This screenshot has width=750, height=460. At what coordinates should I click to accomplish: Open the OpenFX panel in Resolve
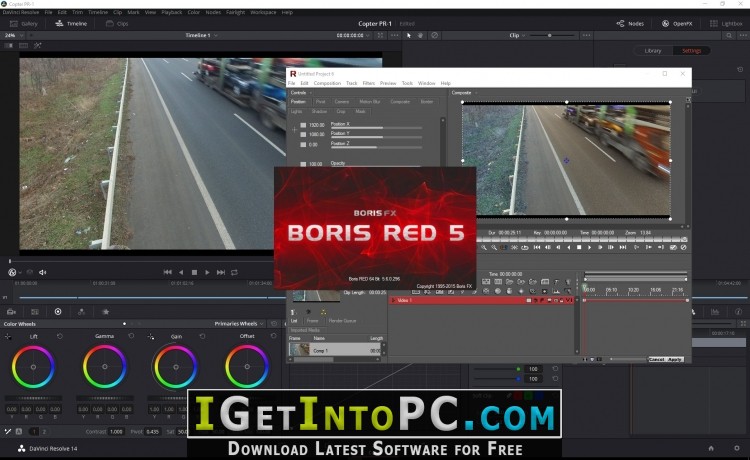(x=677, y=23)
